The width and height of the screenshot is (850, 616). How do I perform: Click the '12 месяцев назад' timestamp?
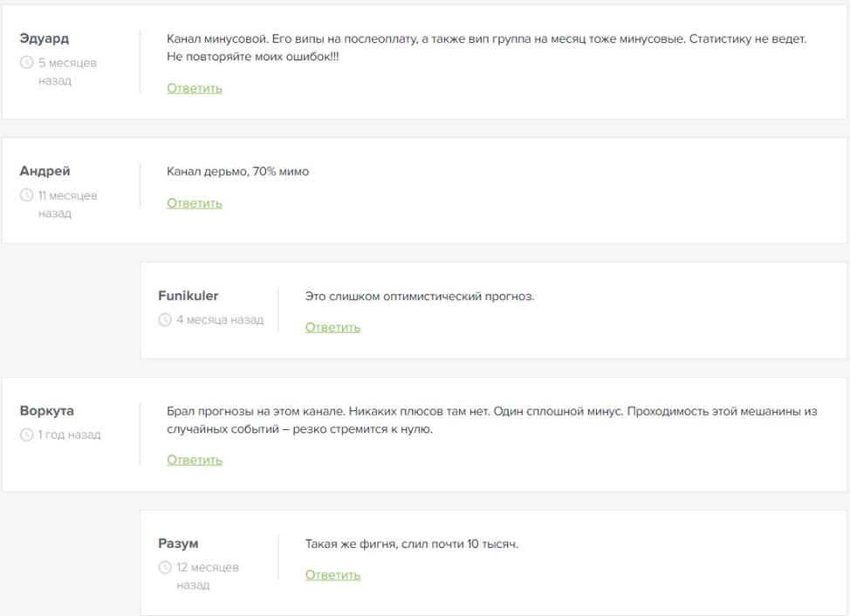[208, 576]
